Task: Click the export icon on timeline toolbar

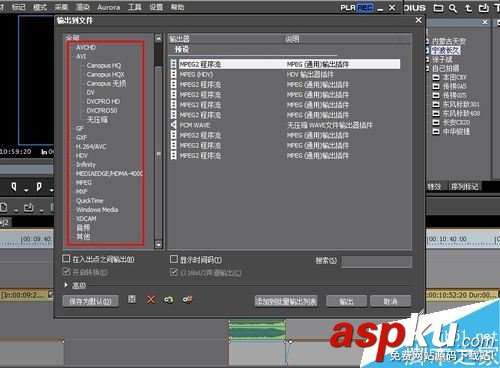Action: 29,208
